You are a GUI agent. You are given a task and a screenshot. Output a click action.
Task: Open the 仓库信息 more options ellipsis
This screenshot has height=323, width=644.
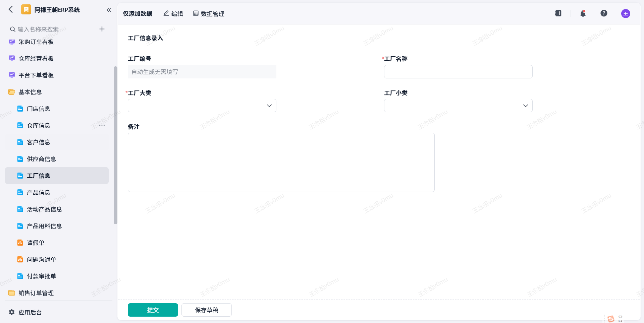tap(102, 125)
